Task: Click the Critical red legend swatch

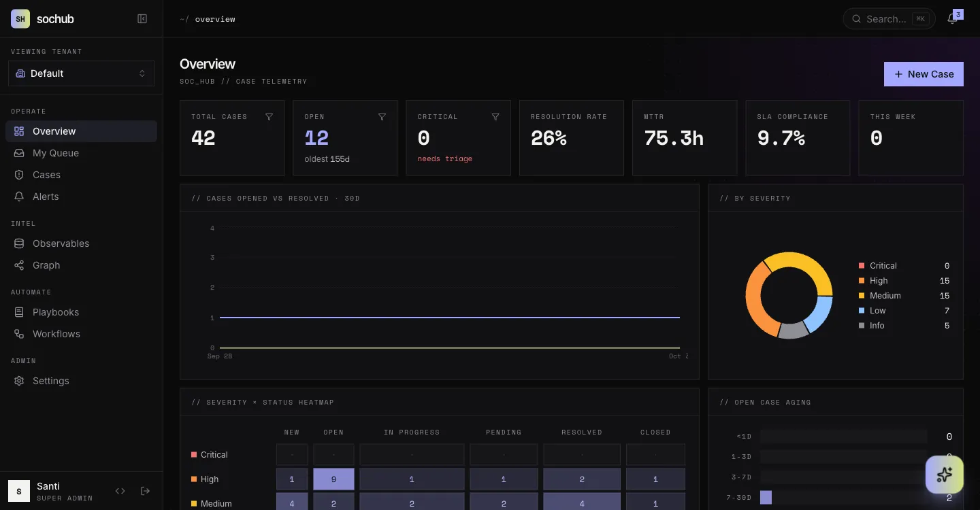Action: pos(862,266)
